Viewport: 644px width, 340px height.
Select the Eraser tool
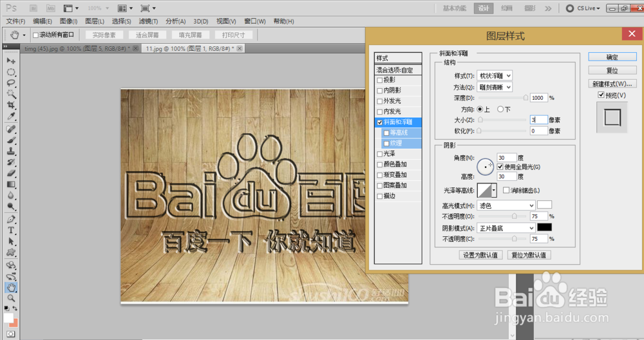(11, 173)
